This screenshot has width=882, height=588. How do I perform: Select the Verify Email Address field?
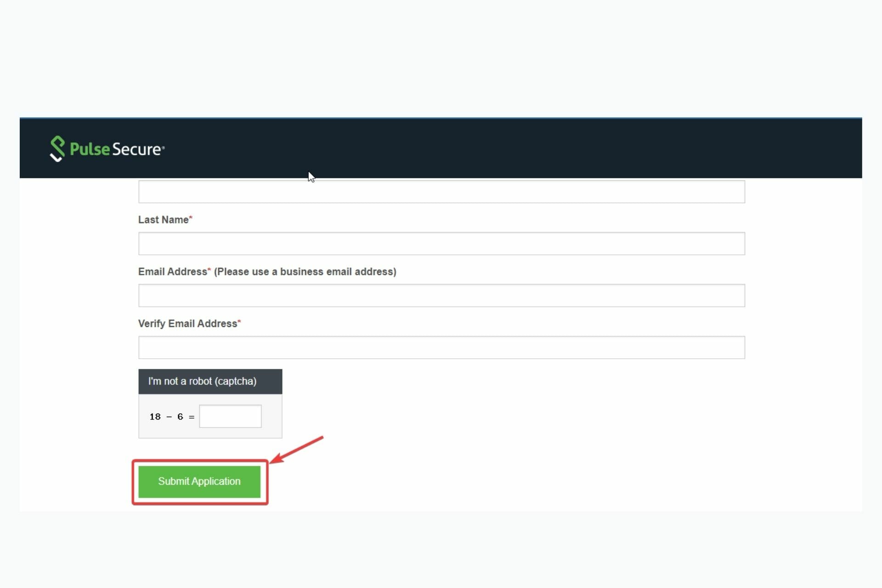[441, 347]
